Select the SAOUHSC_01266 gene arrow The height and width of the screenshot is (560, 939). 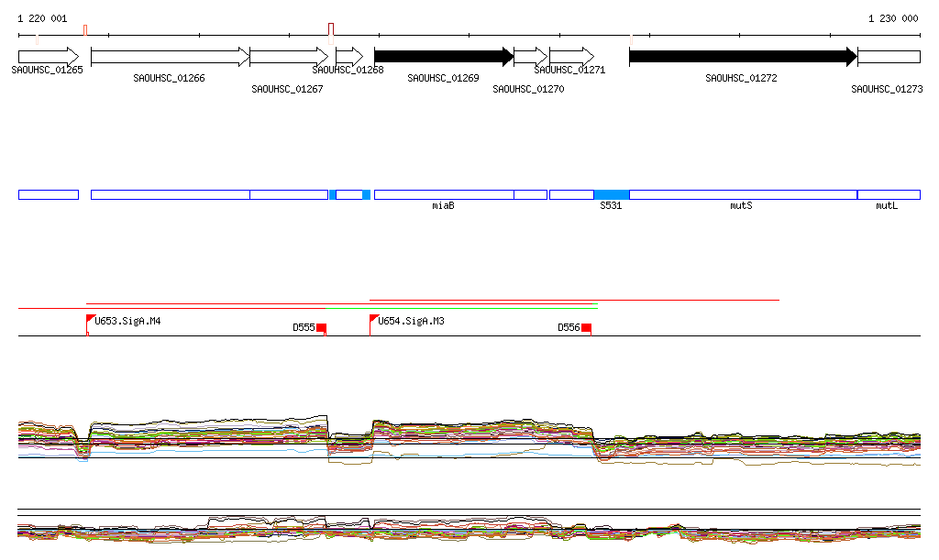pos(170,57)
